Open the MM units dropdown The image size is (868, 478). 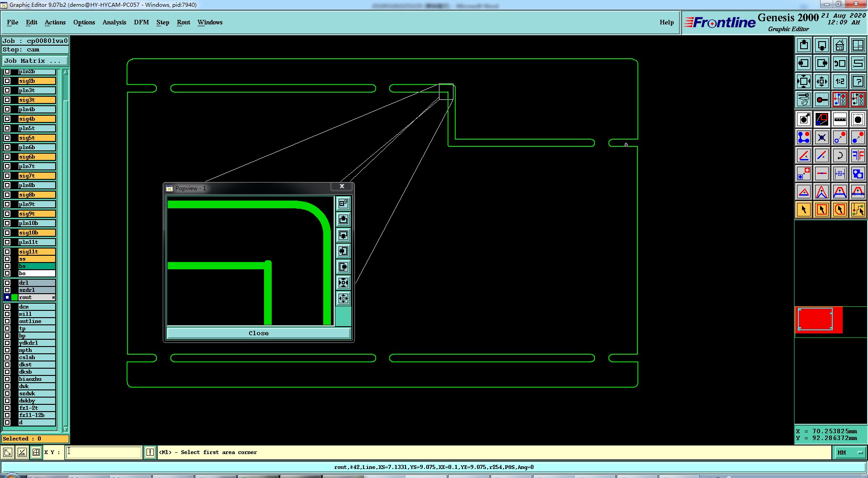click(850, 452)
